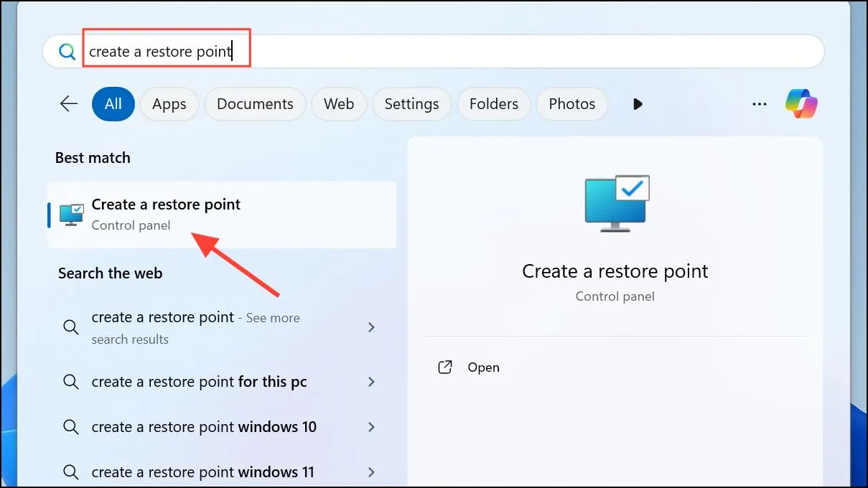Image resolution: width=868 pixels, height=488 pixels.
Task: Open the three-dots more options menu
Action: click(x=759, y=104)
